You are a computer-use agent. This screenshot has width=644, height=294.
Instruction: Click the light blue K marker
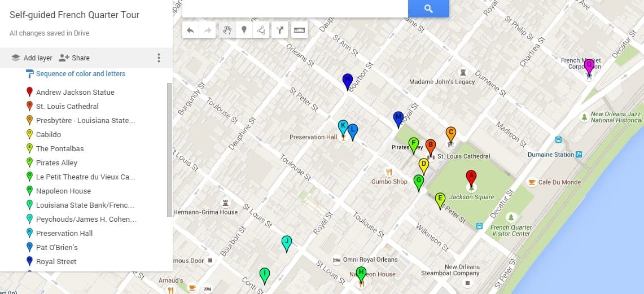pyautogui.click(x=343, y=128)
